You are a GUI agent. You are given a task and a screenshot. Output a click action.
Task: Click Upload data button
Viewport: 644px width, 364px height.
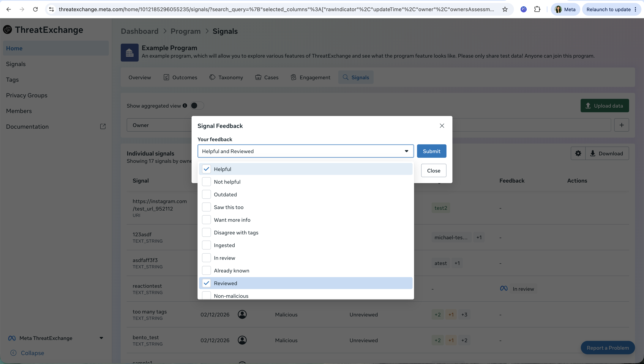tap(604, 106)
